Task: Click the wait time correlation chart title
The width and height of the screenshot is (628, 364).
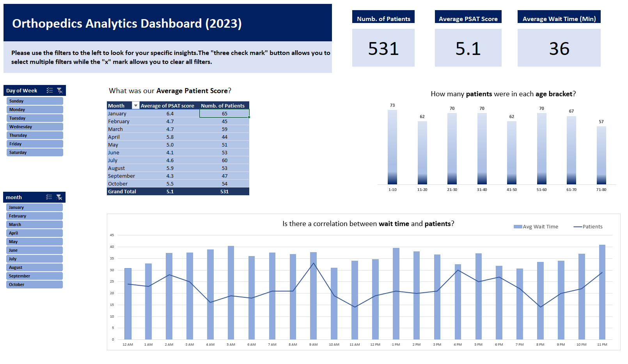Action: pyautogui.click(x=368, y=224)
